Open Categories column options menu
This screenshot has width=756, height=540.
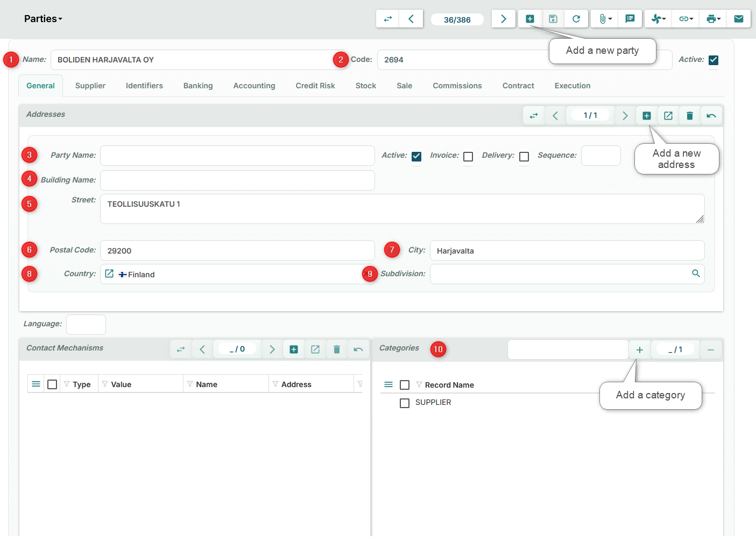coord(388,384)
